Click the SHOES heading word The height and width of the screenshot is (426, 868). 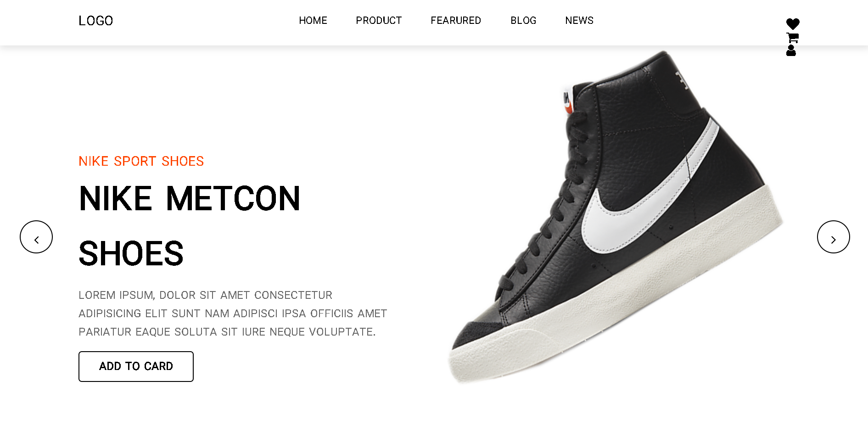tap(131, 254)
